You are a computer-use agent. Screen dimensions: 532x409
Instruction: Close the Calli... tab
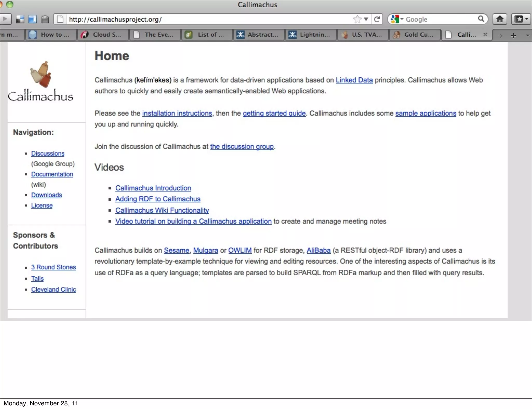click(x=485, y=35)
